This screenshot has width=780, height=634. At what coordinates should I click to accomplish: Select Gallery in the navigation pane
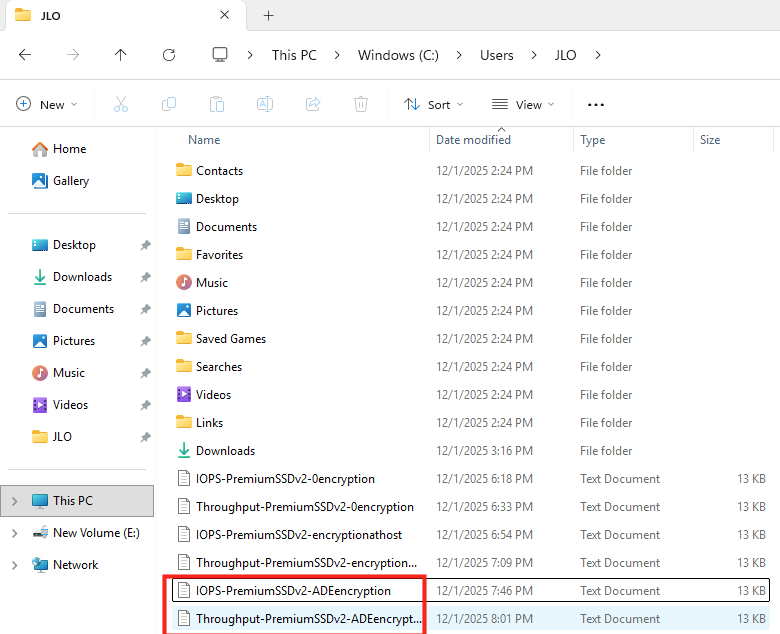[x=70, y=181]
